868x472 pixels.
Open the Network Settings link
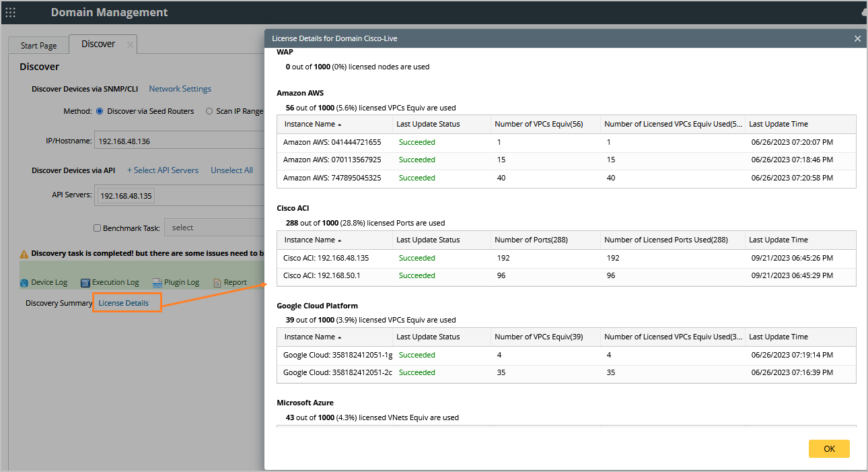click(180, 89)
